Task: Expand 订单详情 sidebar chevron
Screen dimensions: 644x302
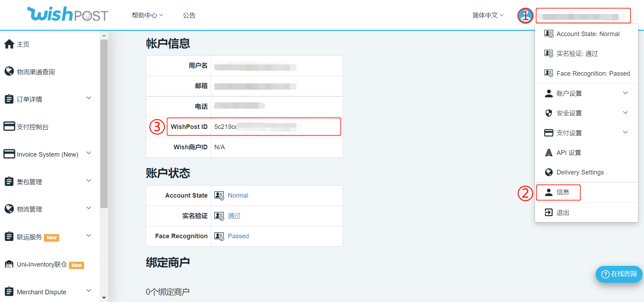Action: coord(89,98)
